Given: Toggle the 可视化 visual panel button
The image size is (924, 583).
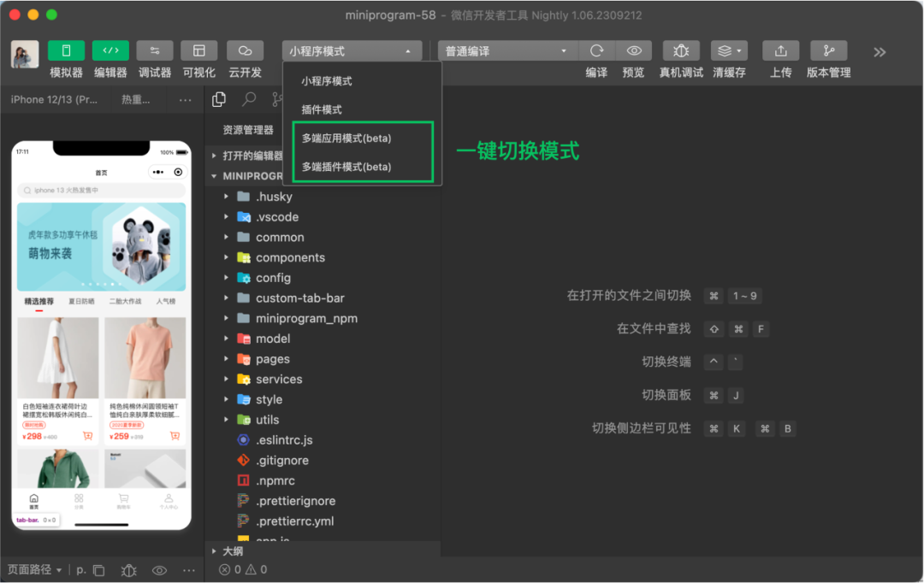Looking at the screenshot, I should [x=198, y=50].
